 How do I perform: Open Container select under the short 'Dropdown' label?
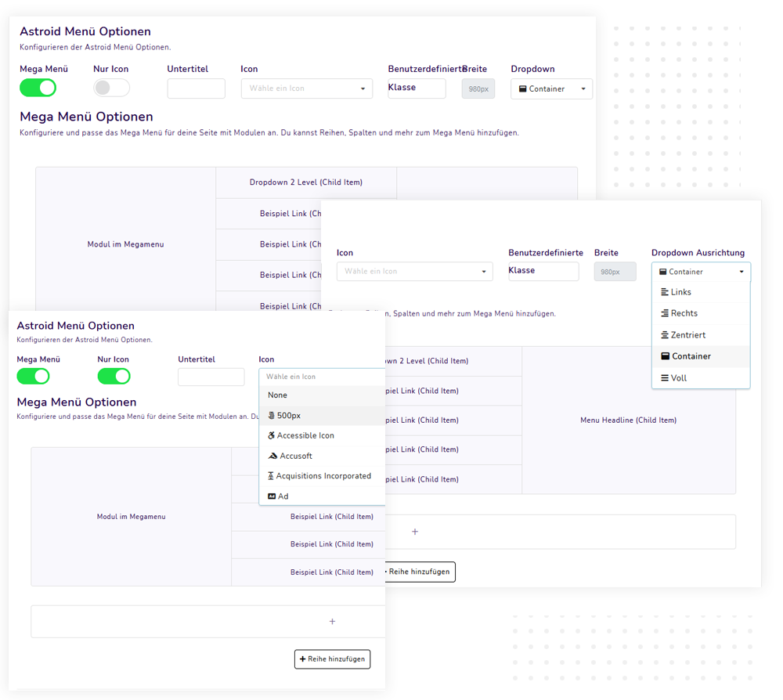[x=551, y=89]
